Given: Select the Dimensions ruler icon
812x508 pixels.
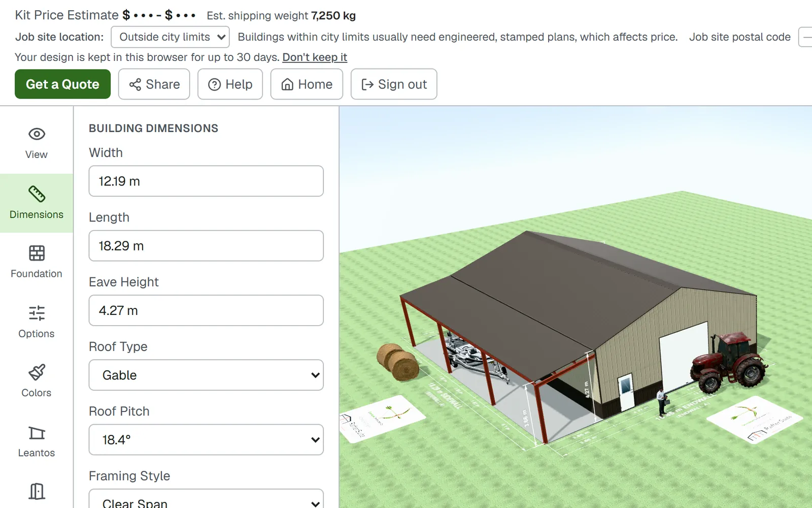Looking at the screenshot, I should [37, 194].
